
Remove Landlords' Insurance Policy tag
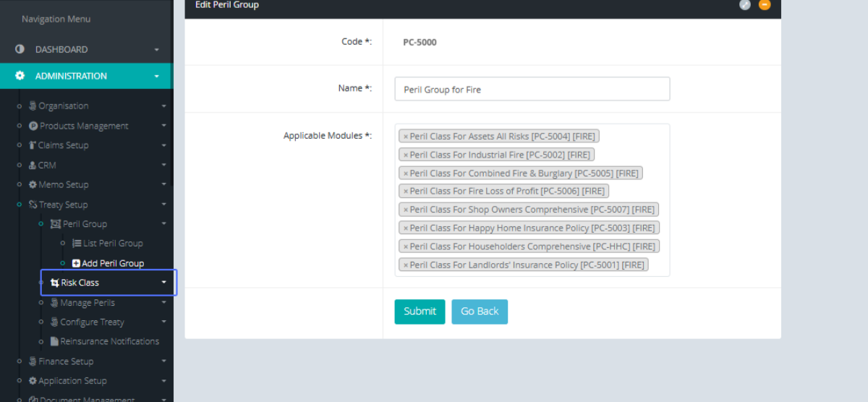coord(406,265)
